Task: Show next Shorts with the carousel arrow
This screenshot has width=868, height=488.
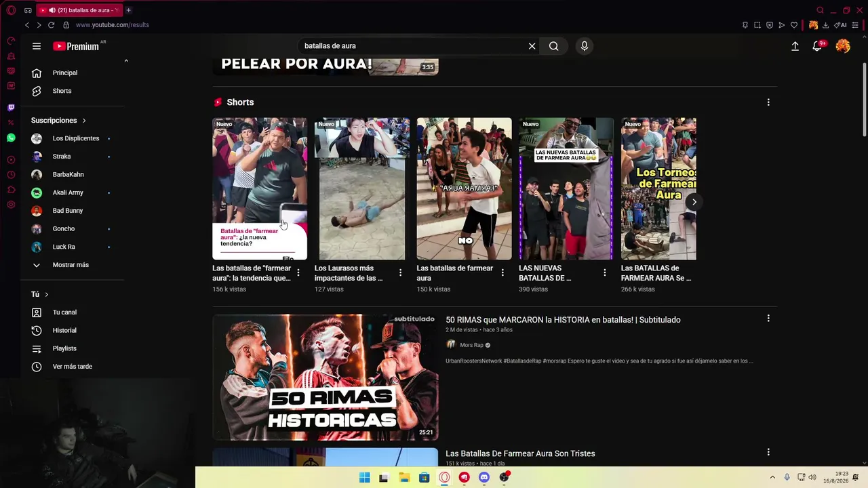Action: [x=694, y=202]
